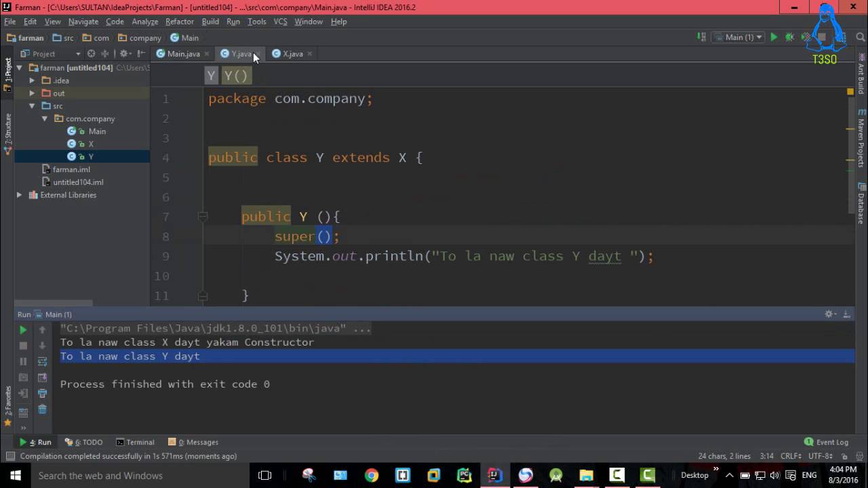
Task: Hide the Run tool window
Action: click(x=846, y=314)
